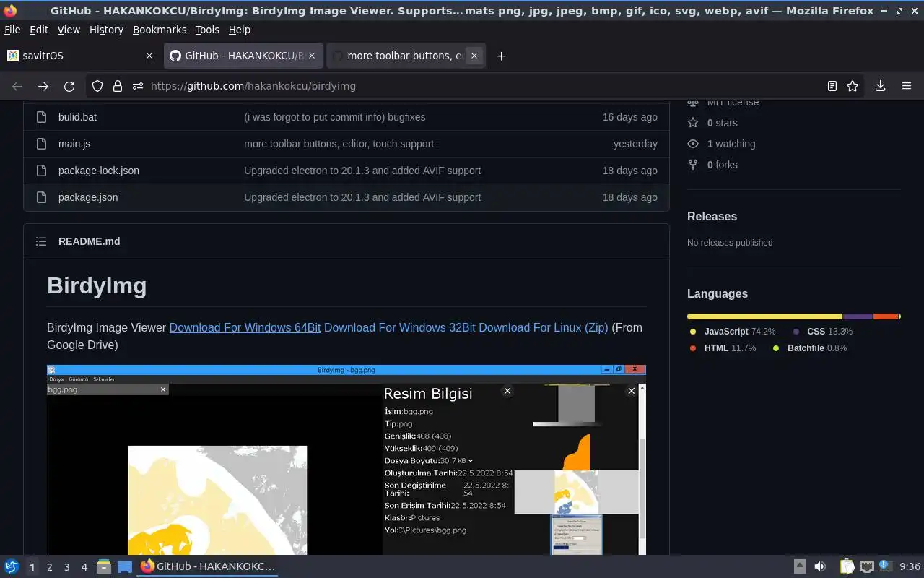Click the blue show desktop icon in taskbar
This screenshot has height=578, width=924.
point(125,566)
